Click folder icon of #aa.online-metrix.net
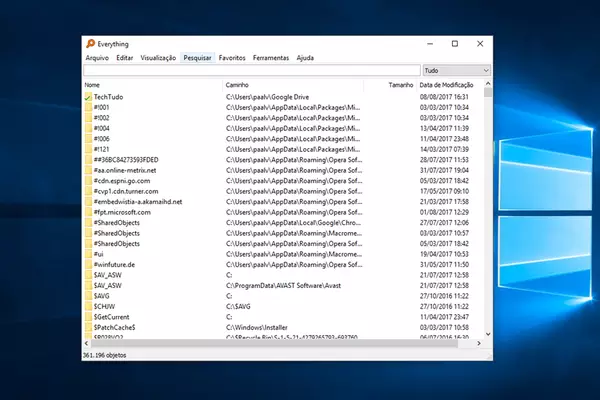Screen dimensions: 600x400 click(88, 170)
